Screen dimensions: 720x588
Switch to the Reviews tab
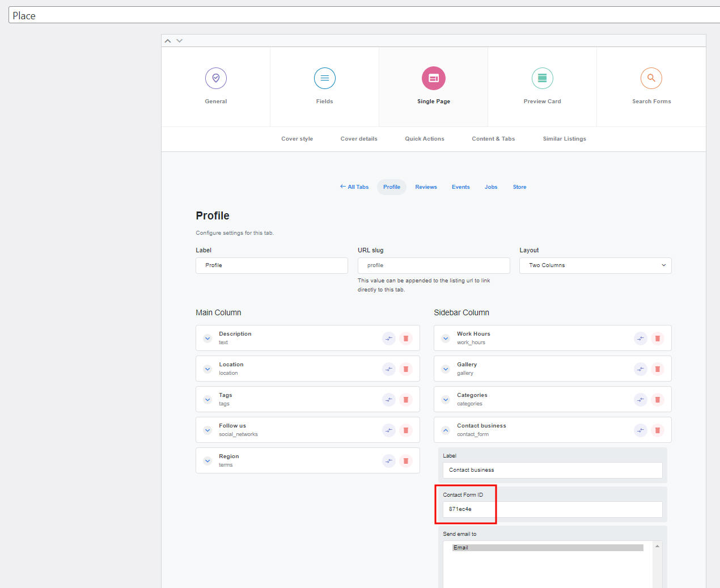pos(426,187)
